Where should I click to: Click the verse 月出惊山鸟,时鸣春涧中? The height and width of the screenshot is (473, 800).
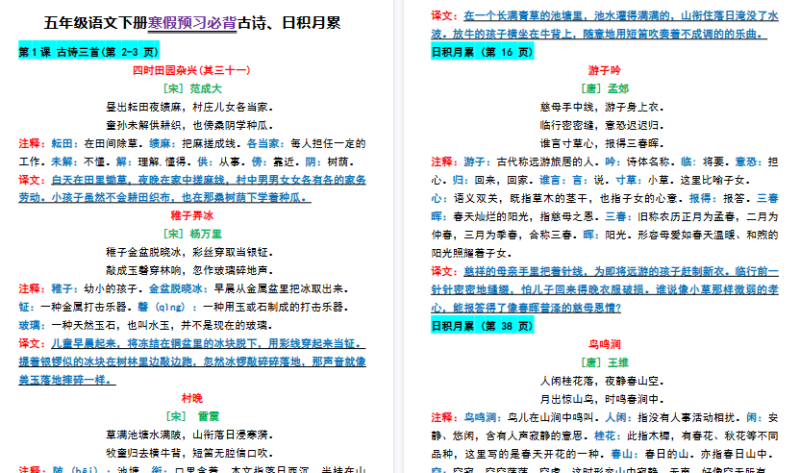[x=602, y=399]
